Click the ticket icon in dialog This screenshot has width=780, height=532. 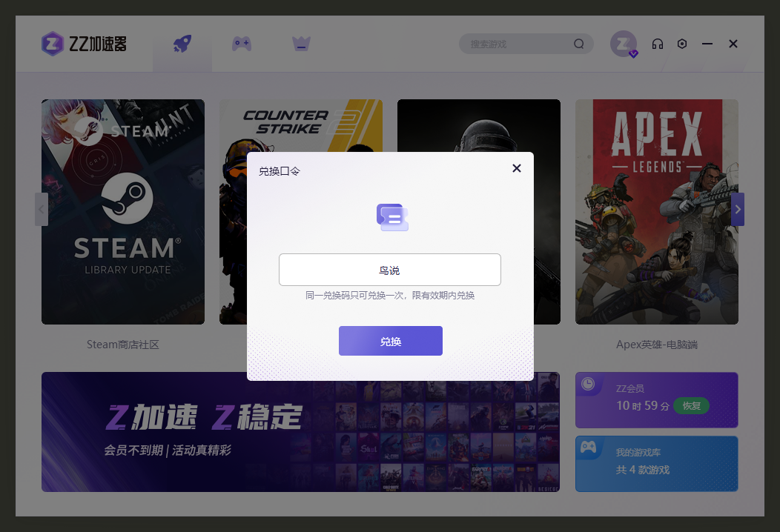[x=392, y=217]
